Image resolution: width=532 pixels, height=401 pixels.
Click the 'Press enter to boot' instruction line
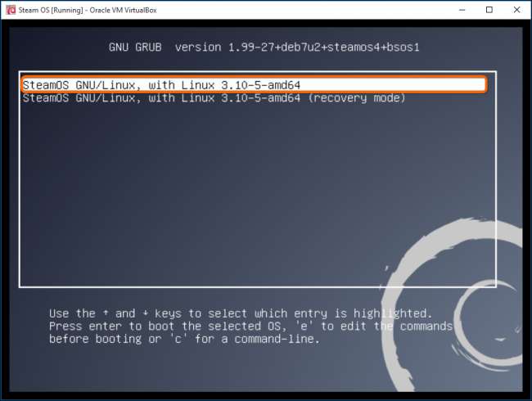point(250,327)
